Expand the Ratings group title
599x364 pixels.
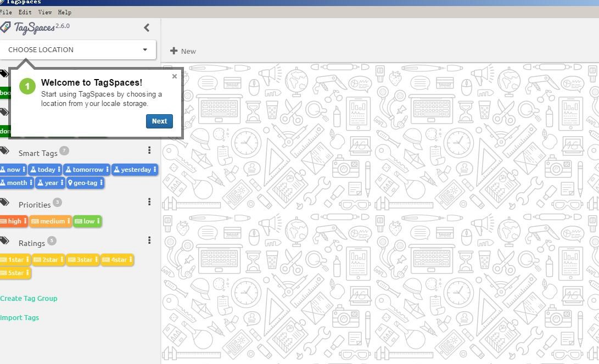click(32, 243)
